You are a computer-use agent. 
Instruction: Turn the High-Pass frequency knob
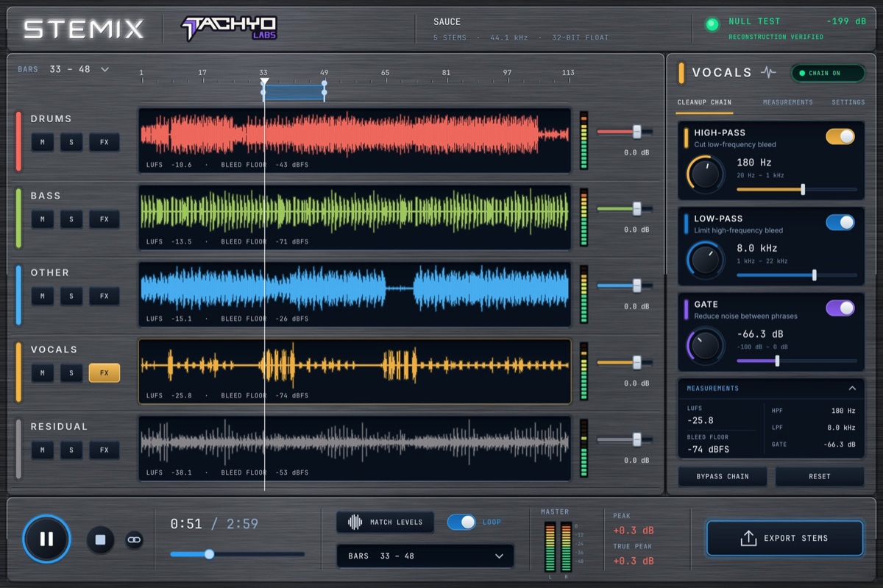(706, 174)
